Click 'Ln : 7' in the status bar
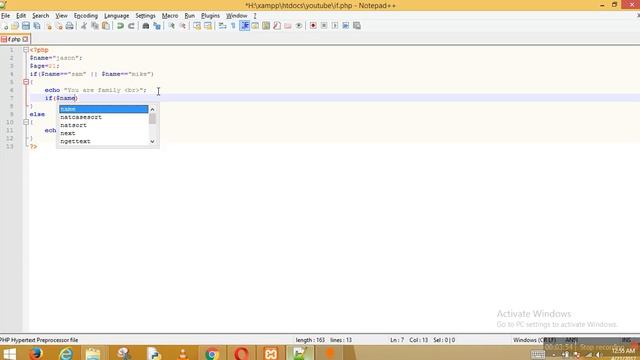The image size is (640, 360). (397, 340)
